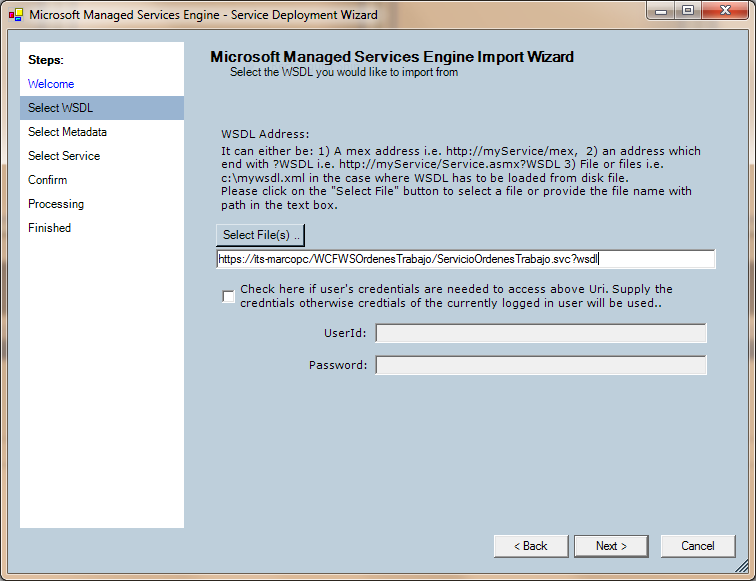Click the 'Microsoft Managed Services Engine Import Wizard' heading

pos(392,57)
